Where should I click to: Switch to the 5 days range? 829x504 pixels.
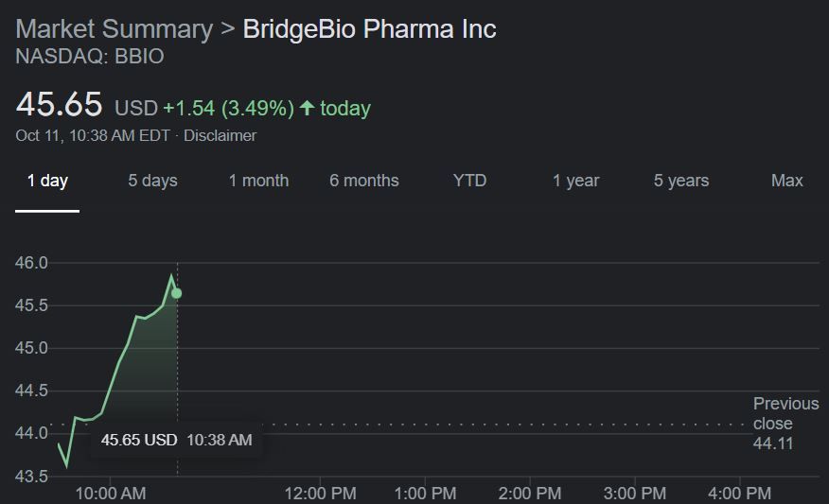[x=152, y=181]
